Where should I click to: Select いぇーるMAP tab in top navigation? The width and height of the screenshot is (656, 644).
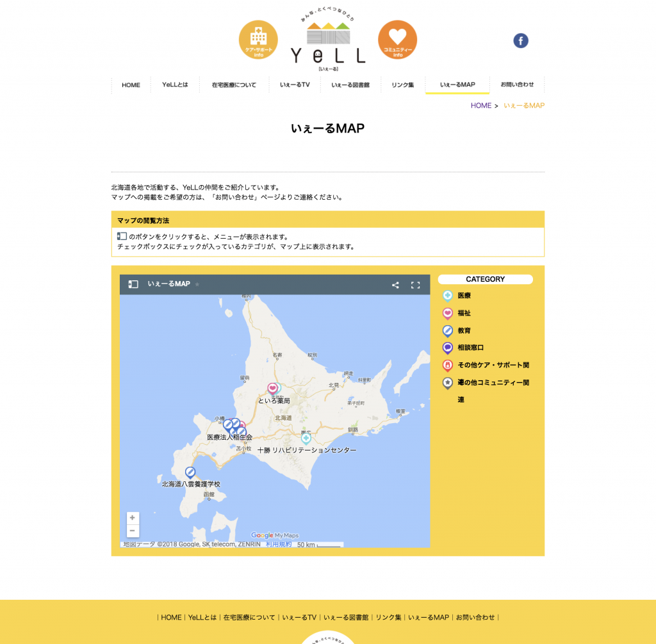457,85
